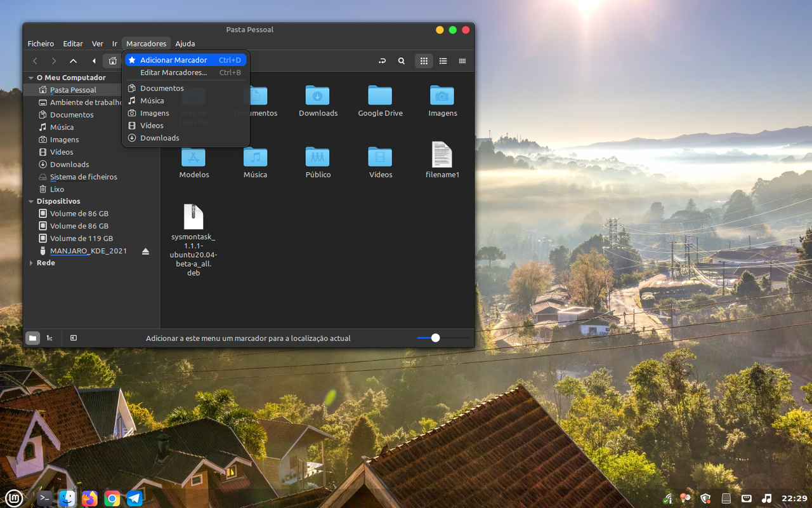The height and width of the screenshot is (508, 812).
Task: Open the shield update manager tray icon
Action: pos(705,498)
